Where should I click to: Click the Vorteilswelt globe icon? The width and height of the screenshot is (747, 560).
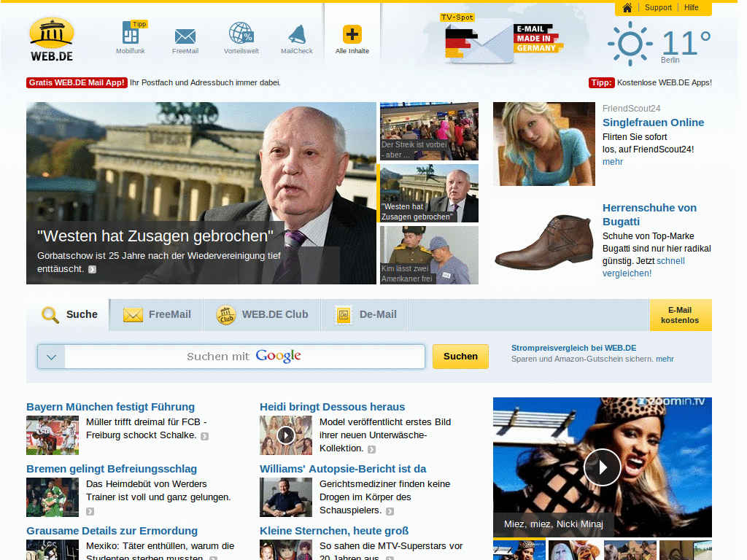pyautogui.click(x=241, y=35)
